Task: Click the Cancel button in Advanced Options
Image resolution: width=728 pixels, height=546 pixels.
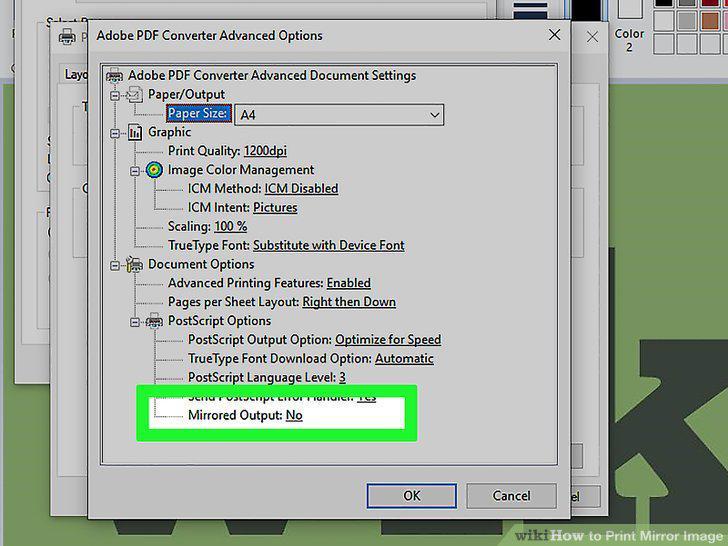Action: pos(511,496)
